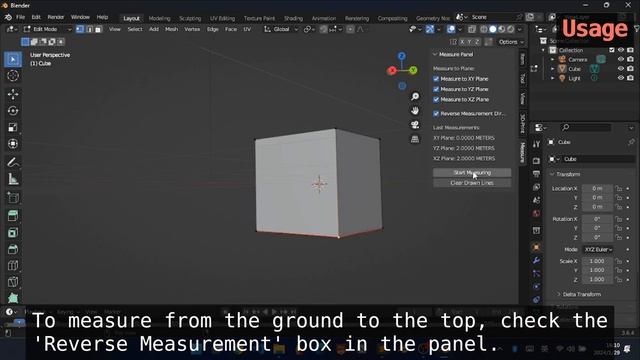Toggle Collection viewport visibility eye

621,50
